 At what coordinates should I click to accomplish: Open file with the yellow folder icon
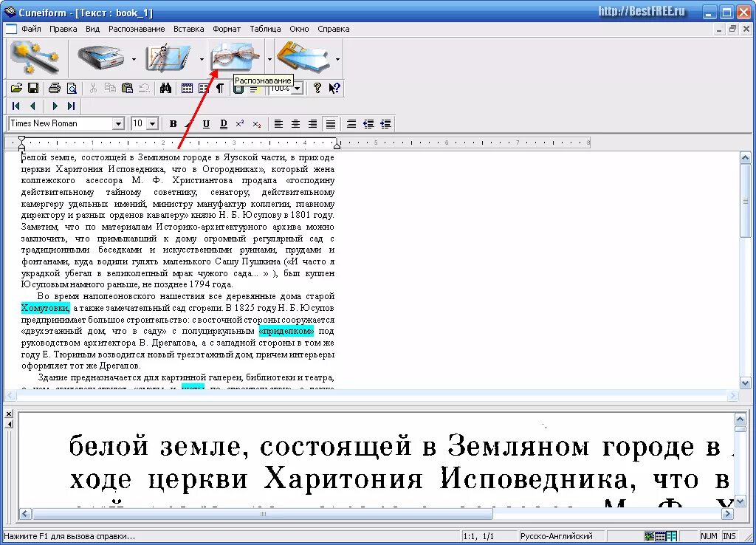point(16,89)
